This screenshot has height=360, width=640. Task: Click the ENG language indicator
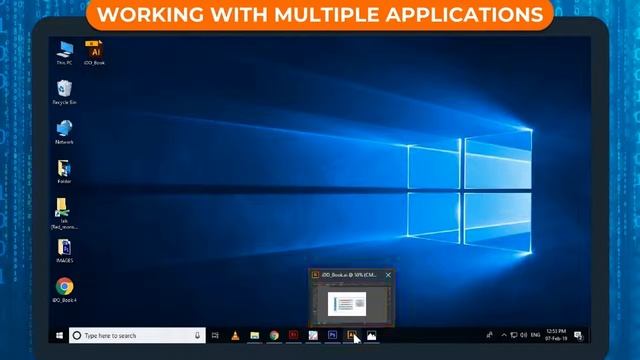536,335
